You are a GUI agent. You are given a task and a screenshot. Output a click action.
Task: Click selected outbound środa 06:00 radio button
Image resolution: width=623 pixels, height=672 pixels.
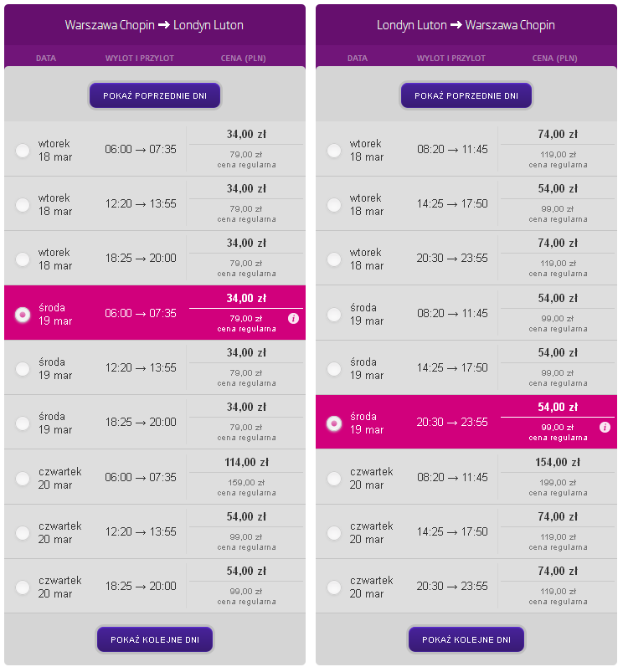point(23,315)
